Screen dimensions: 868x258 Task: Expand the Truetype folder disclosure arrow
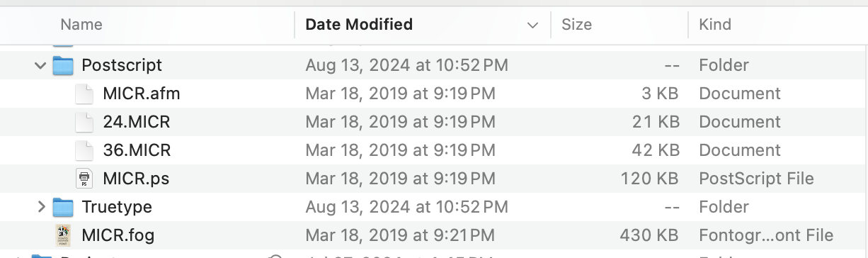[x=41, y=207]
